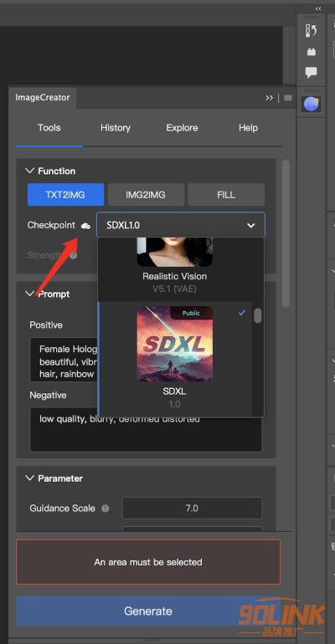This screenshot has height=644, width=335.
Task: Open the plugins brick icon in dock
Action: tap(312, 52)
